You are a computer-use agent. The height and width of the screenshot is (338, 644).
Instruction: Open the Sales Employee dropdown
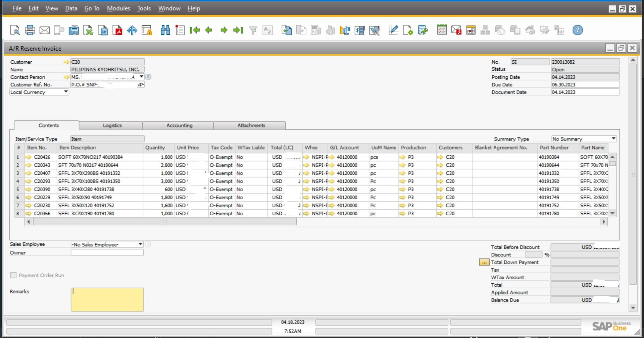(140, 244)
